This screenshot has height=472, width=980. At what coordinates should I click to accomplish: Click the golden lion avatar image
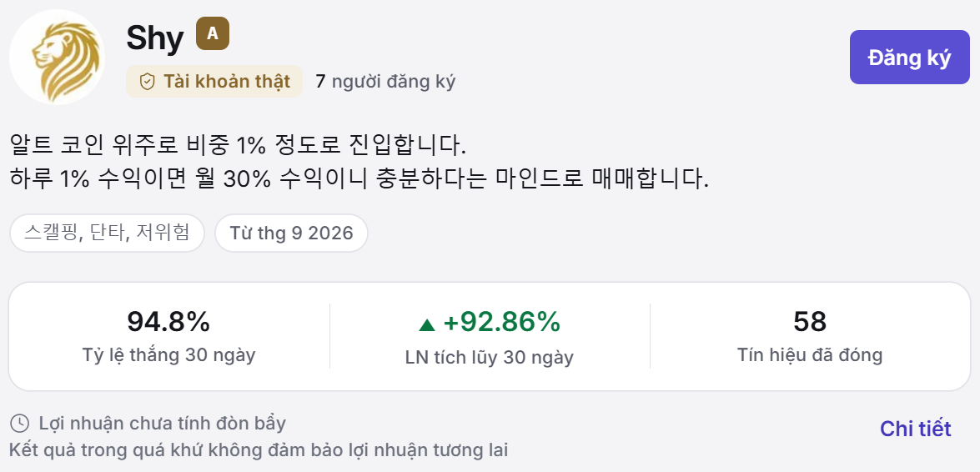[x=57, y=57]
